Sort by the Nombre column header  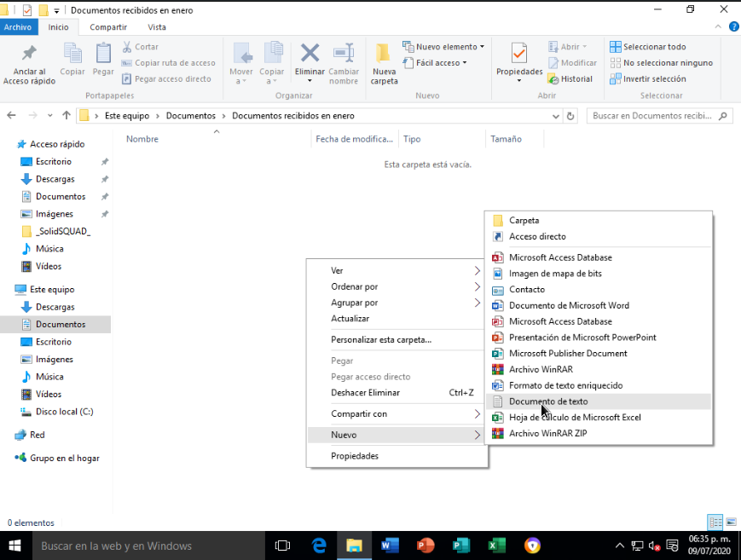(142, 139)
